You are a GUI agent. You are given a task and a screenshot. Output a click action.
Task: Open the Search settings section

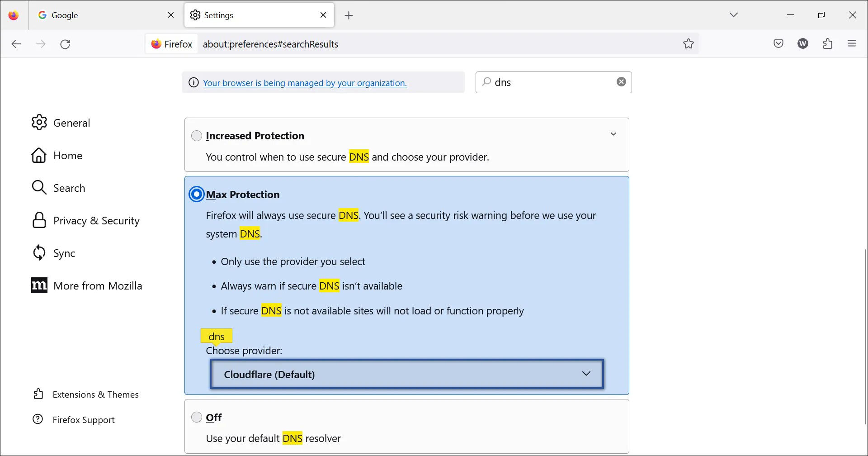coord(70,187)
